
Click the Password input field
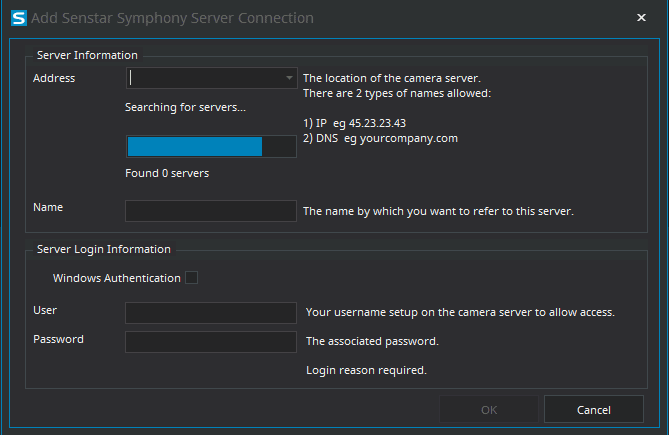click(211, 342)
